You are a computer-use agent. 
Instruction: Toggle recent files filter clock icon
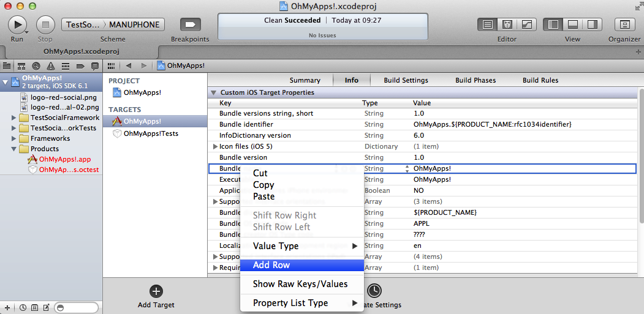(x=23, y=307)
